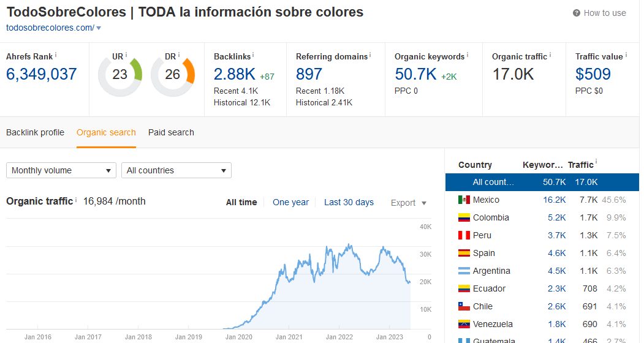Click the Traffic column header
The width and height of the screenshot is (644, 343).
tap(581, 165)
